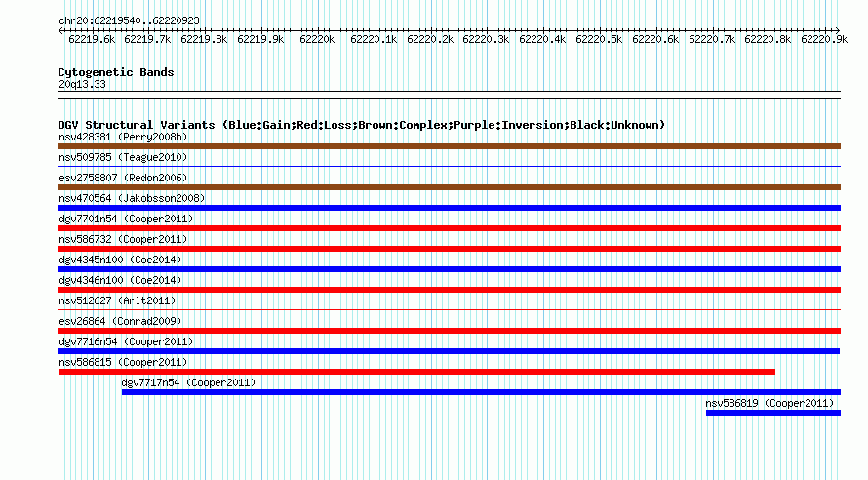Click the 62220.1k ruler tick label

pos(374,40)
